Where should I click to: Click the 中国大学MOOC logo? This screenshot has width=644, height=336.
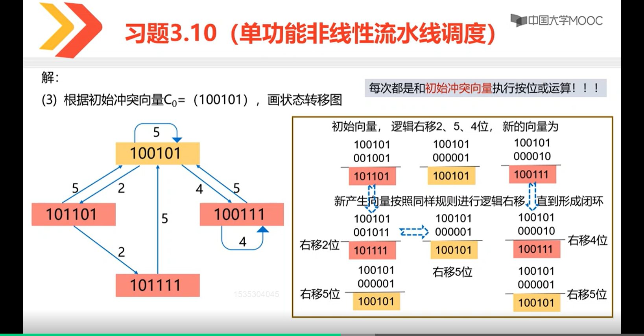pos(556,20)
